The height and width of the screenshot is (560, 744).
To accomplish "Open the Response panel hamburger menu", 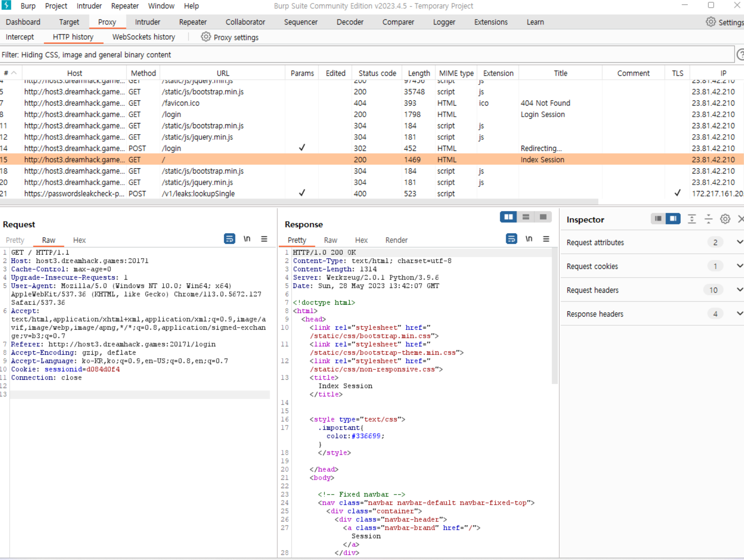I will pyautogui.click(x=546, y=239).
